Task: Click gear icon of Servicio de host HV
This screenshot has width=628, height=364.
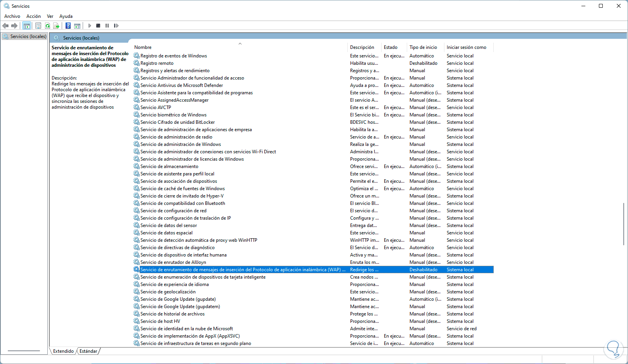Action: (137, 321)
